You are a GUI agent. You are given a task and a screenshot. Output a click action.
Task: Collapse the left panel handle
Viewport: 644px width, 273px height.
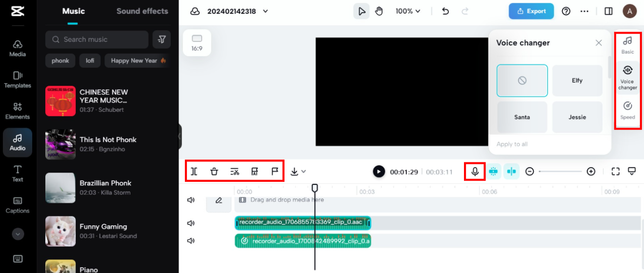(180, 136)
